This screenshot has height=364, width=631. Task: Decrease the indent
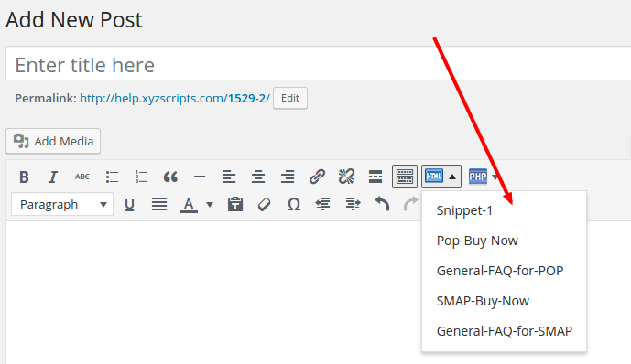322,205
